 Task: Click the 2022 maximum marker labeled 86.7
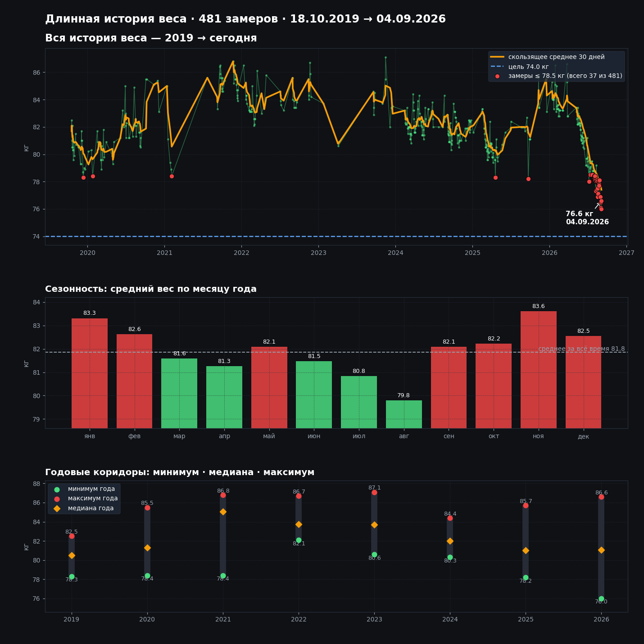(299, 496)
